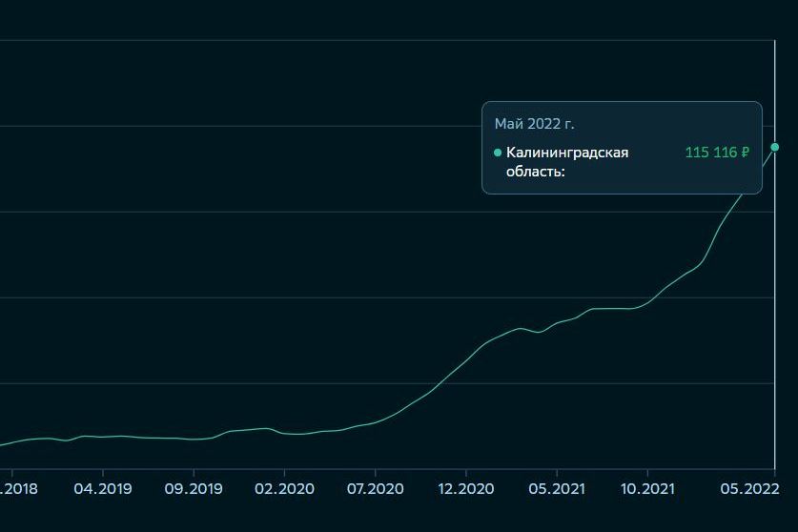Click the chart line above the 12.2020 tick

coord(465,361)
